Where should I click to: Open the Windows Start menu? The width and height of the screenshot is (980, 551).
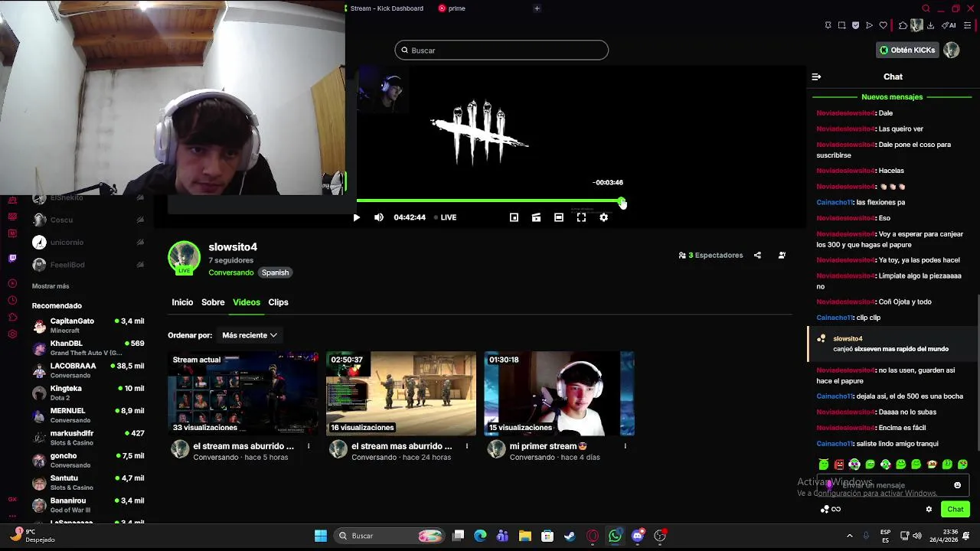click(x=321, y=536)
